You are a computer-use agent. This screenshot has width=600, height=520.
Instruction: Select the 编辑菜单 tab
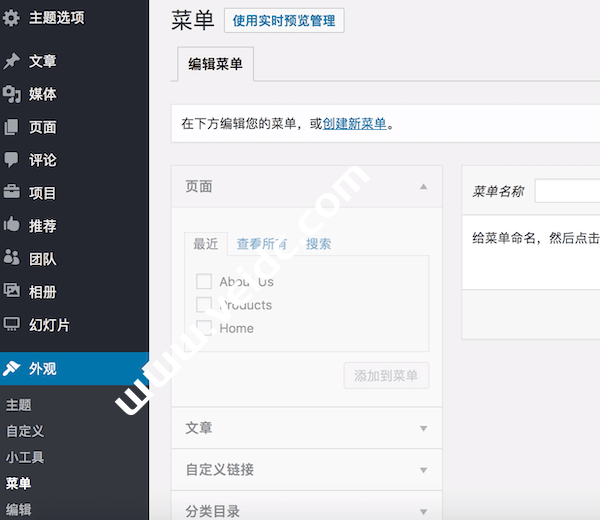[x=215, y=64]
